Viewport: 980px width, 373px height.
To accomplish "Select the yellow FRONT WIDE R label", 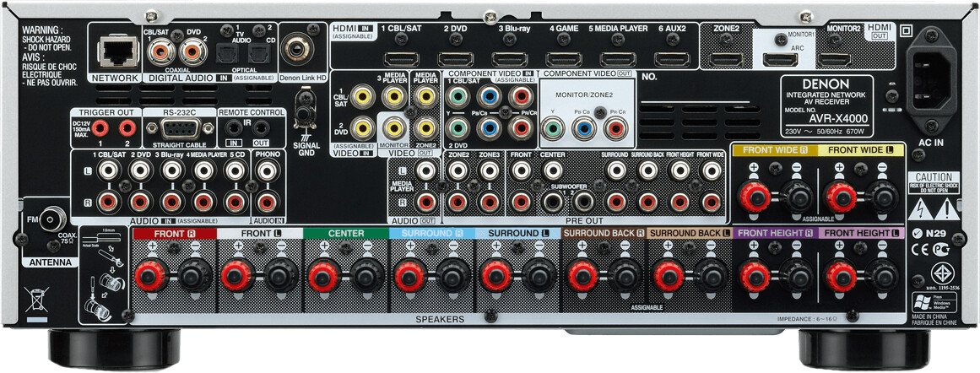I will (774, 149).
